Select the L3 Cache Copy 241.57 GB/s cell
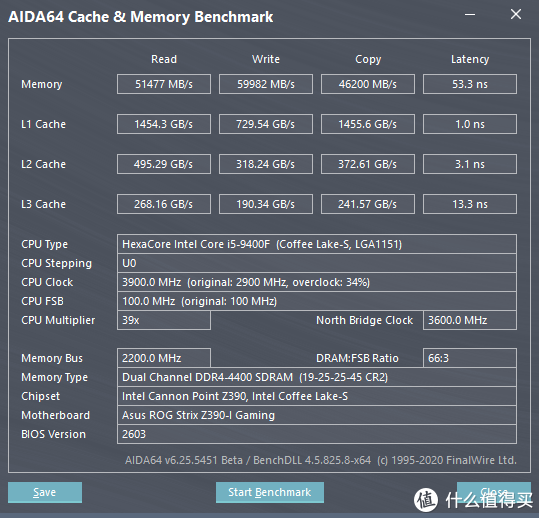The width and height of the screenshot is (539, 518). 368,204
